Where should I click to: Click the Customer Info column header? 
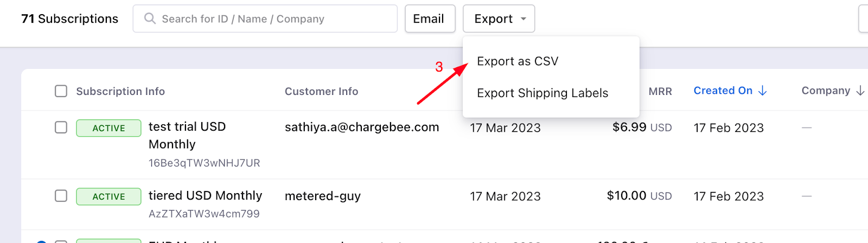[321, 92]
